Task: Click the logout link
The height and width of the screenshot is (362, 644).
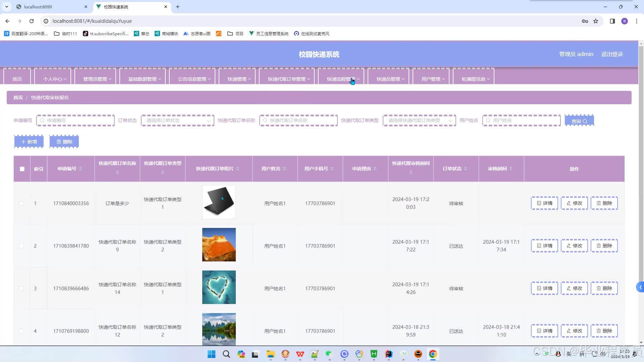Action: [x=612, y=54]
